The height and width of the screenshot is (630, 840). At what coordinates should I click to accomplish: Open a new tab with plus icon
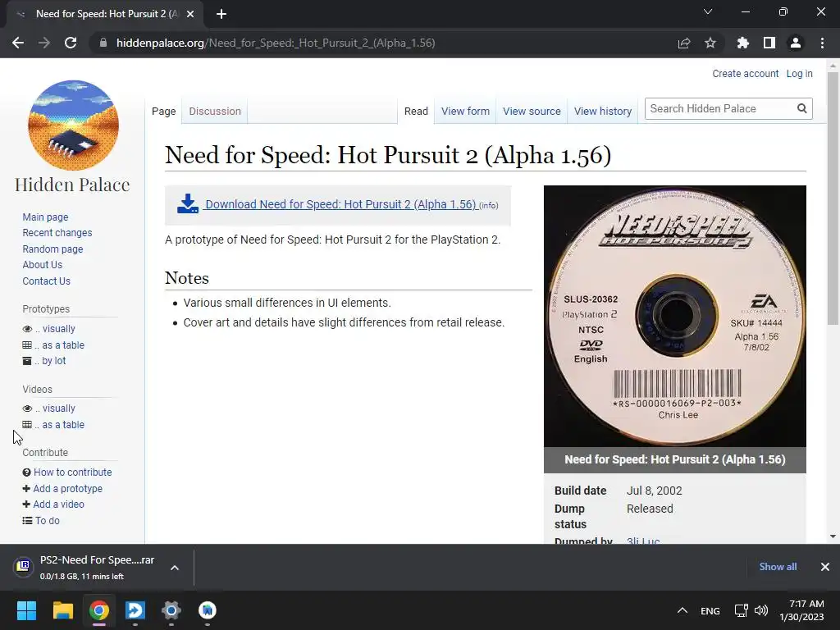pyautogui.click(x=221, y=14)
